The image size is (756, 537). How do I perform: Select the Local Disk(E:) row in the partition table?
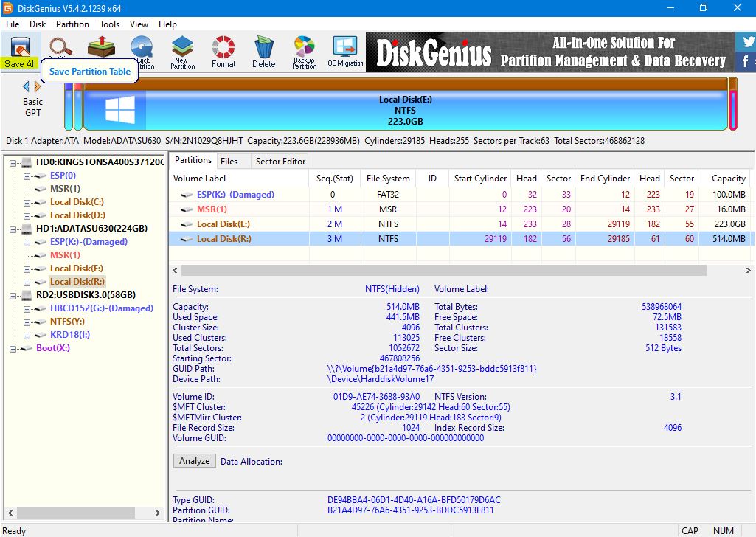point(223,224)
